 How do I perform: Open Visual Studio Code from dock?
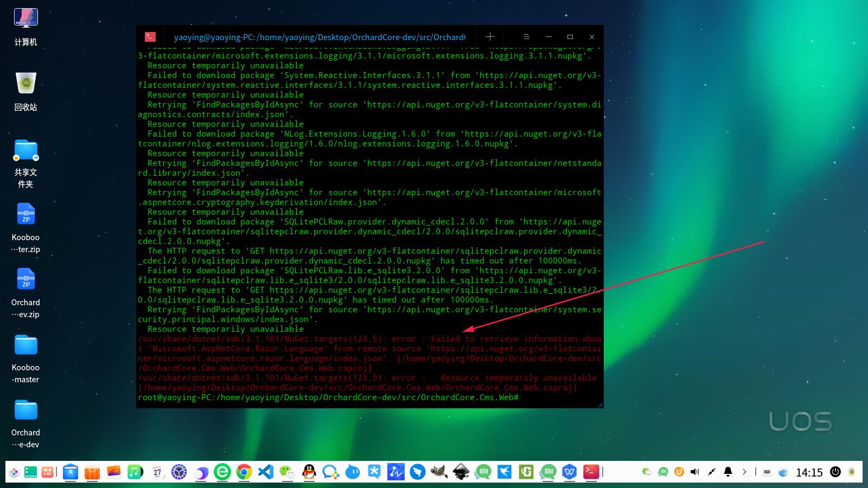tap(266, 472)
